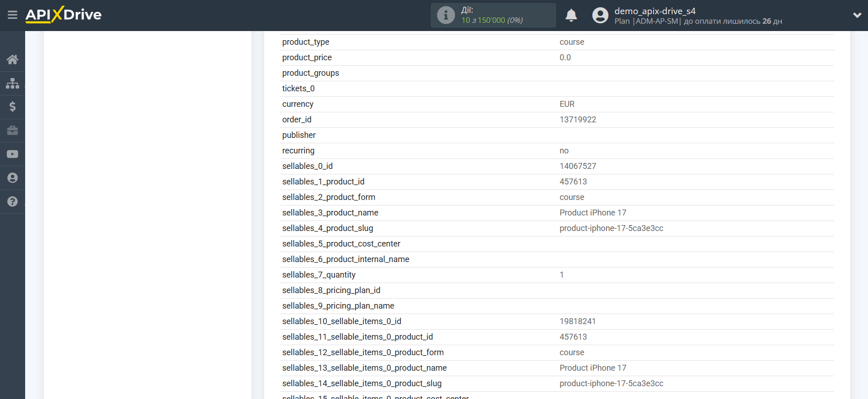This screenshot has width=868, height=399.
Task: Click account name demo_apix-drive_s4
Action: [x=655, y=11]
